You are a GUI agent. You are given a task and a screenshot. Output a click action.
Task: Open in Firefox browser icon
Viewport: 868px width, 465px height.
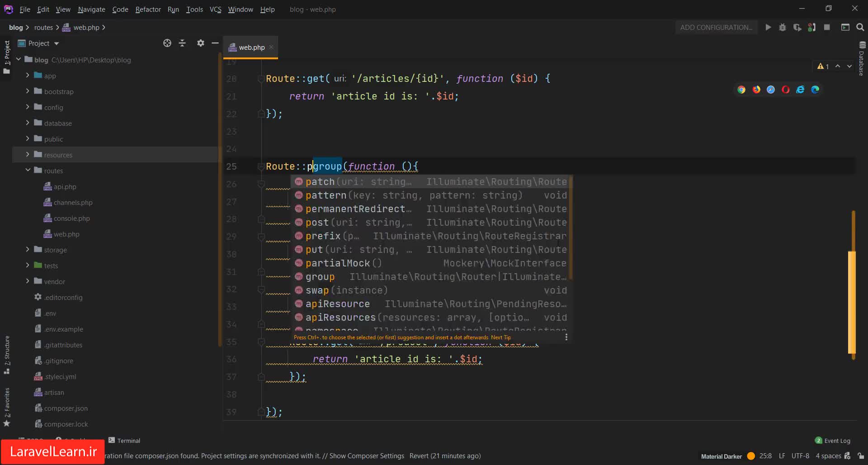click(x=756, y=90)
